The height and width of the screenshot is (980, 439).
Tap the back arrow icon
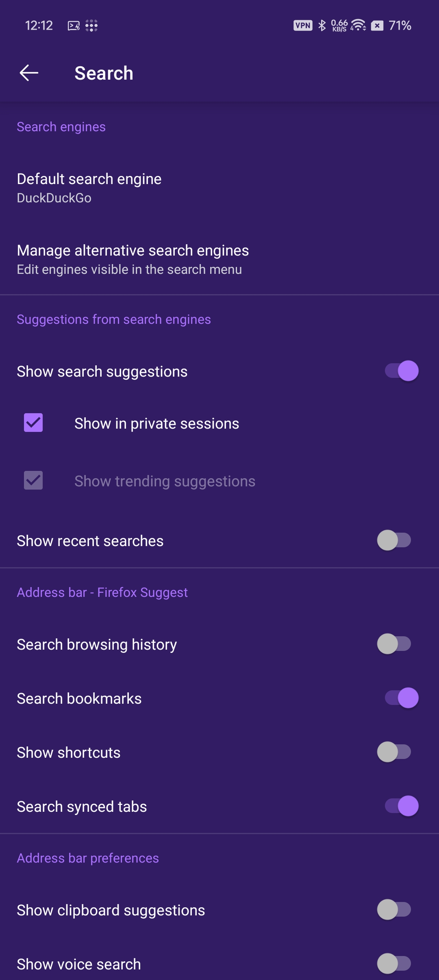pos(29,73)
